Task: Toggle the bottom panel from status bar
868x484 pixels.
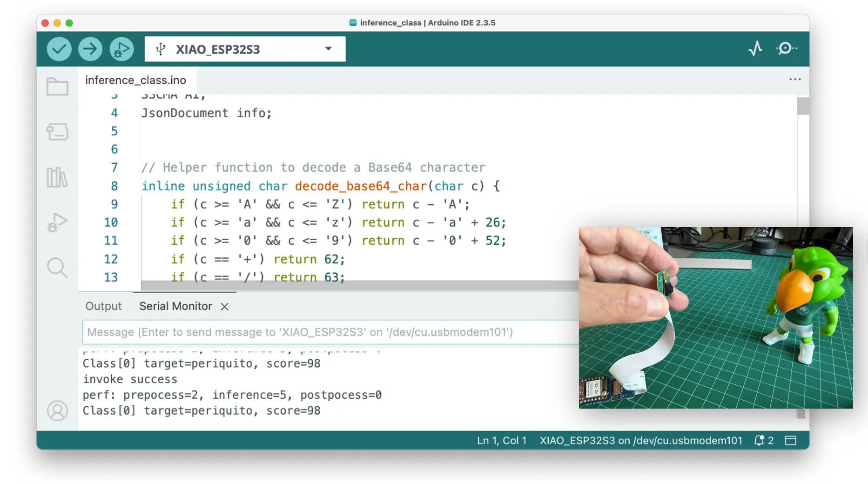Action: tap(790, 440)
